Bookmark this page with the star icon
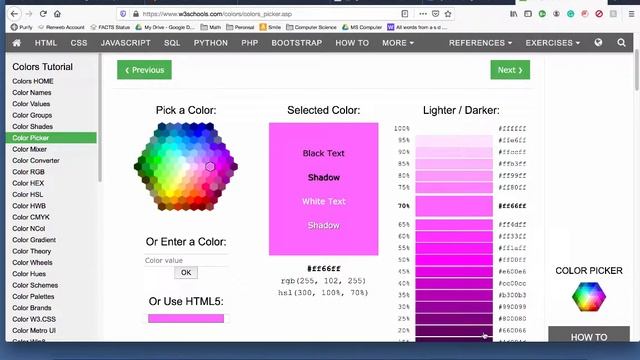Screen dimensions: 640x360 pos(448,14)
